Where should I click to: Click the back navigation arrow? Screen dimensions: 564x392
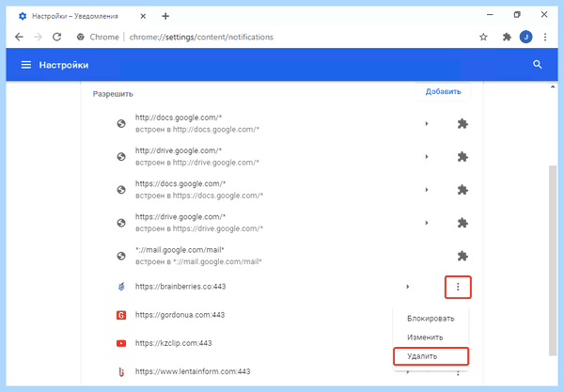point(19,37)
